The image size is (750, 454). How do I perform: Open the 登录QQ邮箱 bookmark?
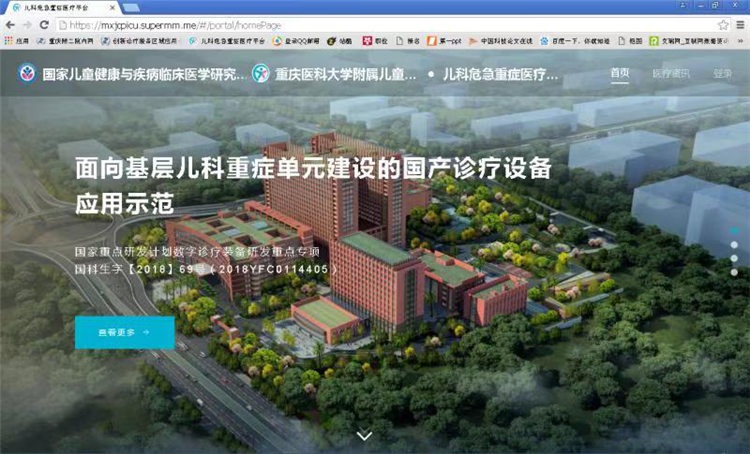pyautogui.click(x=296, y=41)
